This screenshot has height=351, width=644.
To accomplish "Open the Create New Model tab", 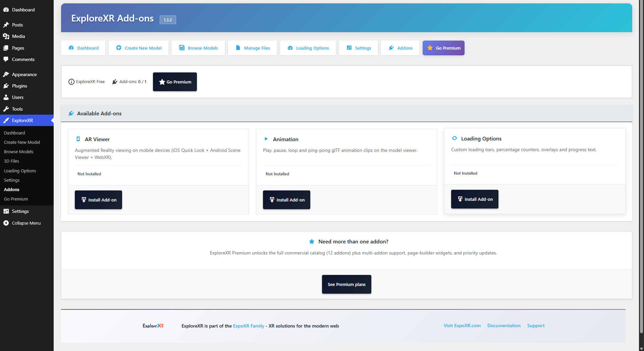I will [139, 48].
